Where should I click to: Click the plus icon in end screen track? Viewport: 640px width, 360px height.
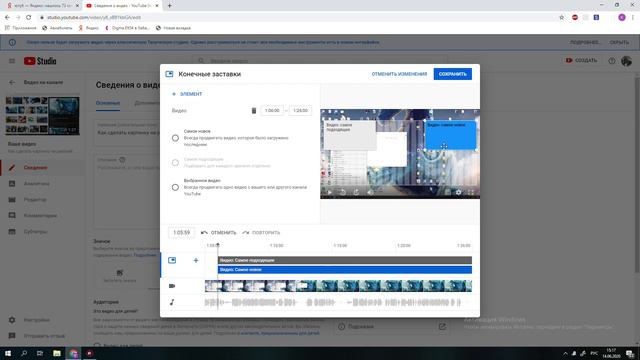coord(196,260)
